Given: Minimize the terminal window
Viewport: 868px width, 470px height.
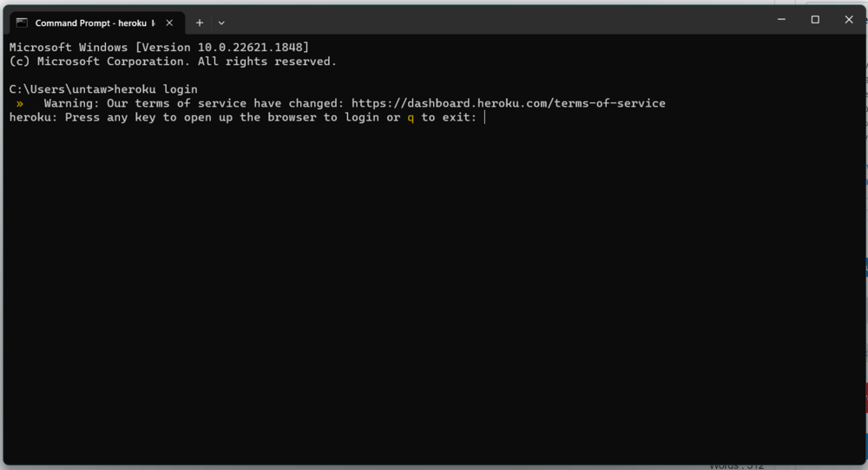Looking at the screenshot, I should point(781,20).
